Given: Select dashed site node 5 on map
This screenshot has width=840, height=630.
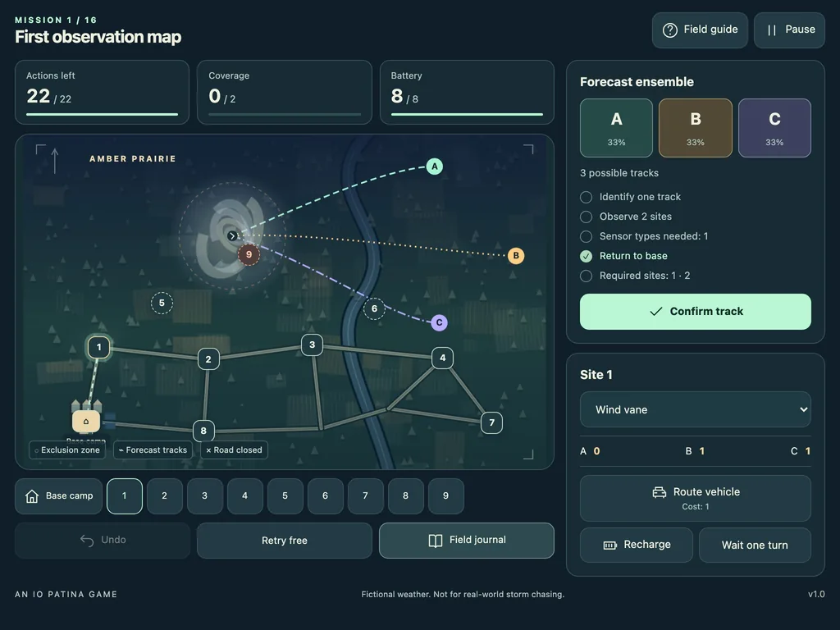Looking at the screenshot, I should point(162,304).
